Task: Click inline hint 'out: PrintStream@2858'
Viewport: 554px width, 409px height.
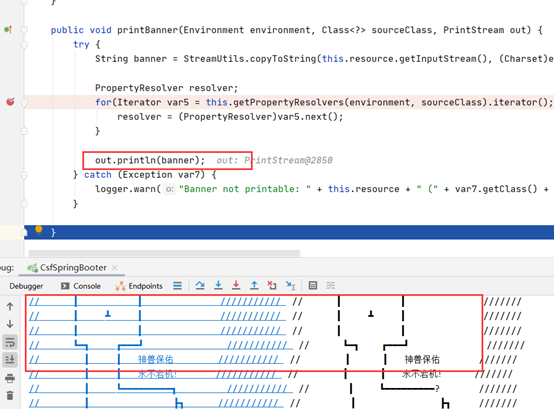Action: 275,160
